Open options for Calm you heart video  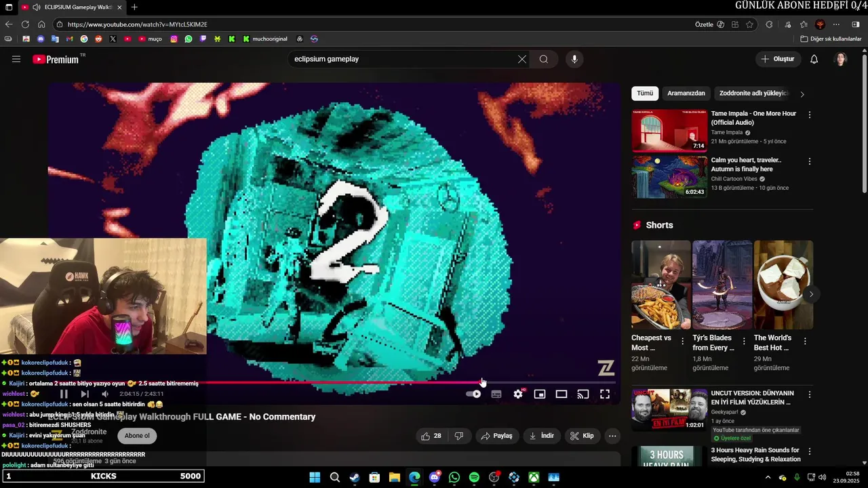(810, 161)
